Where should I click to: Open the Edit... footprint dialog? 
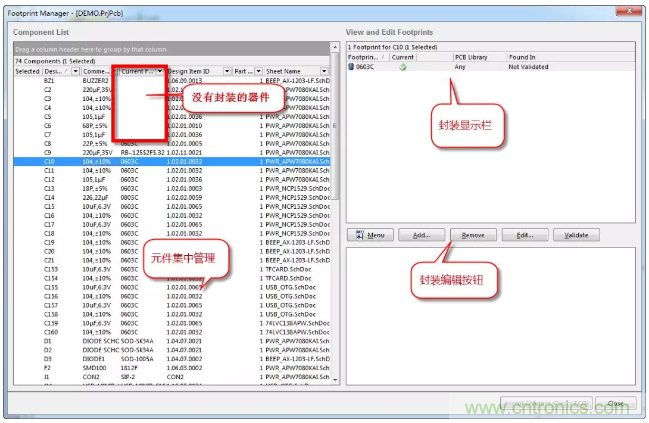(524, 235)
